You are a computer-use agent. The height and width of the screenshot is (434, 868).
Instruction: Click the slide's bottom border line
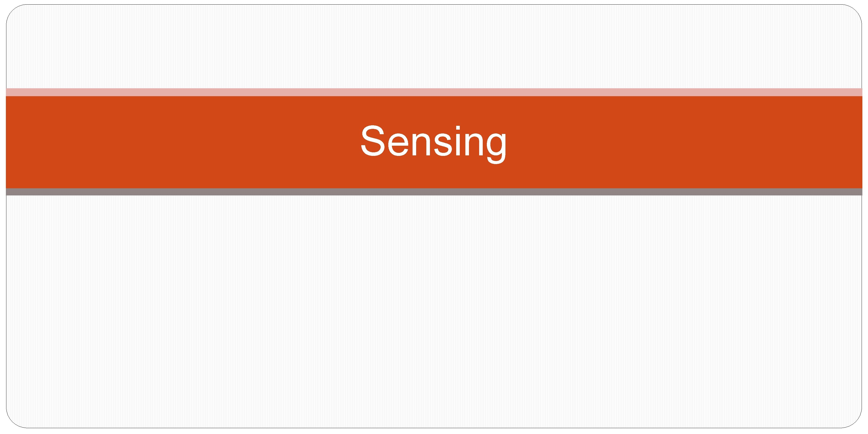pos(434,428)
